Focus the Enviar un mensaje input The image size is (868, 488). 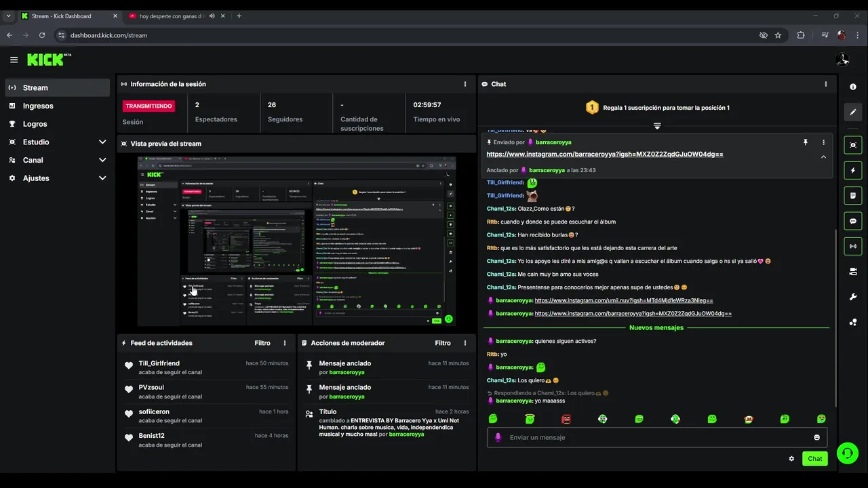(656, 437)
